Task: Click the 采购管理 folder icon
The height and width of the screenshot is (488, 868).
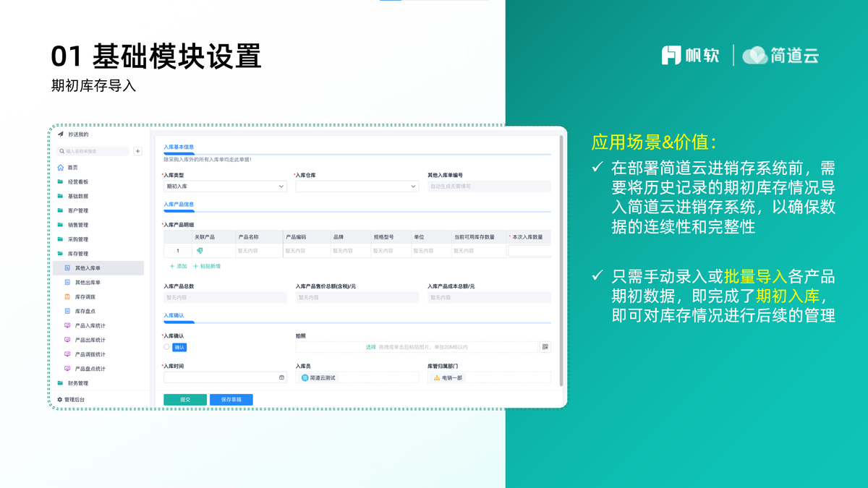Action: [x=61, y=239]
